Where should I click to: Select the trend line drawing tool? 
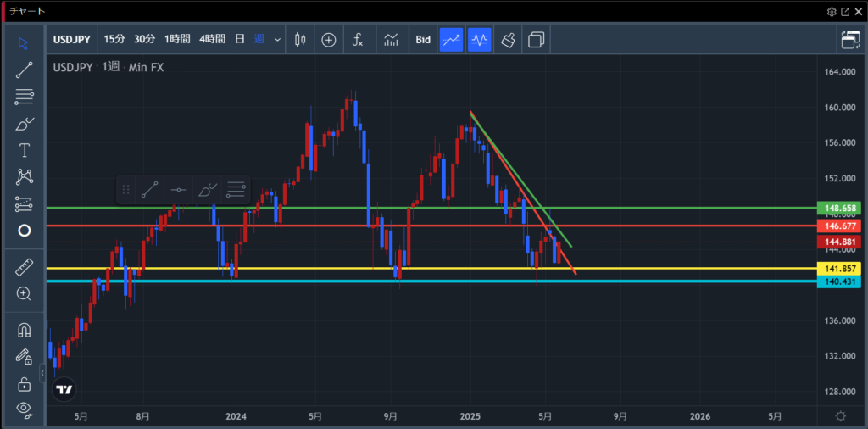24,70
